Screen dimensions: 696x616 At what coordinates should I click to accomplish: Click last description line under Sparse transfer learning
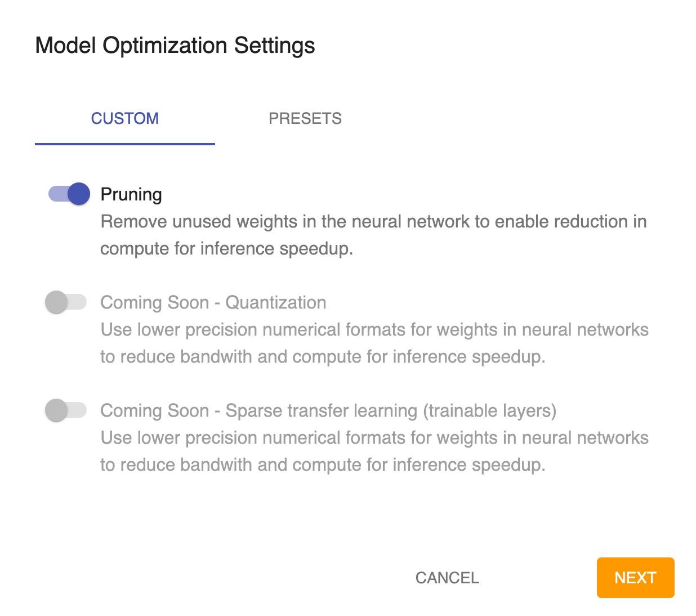coord(323,465)
